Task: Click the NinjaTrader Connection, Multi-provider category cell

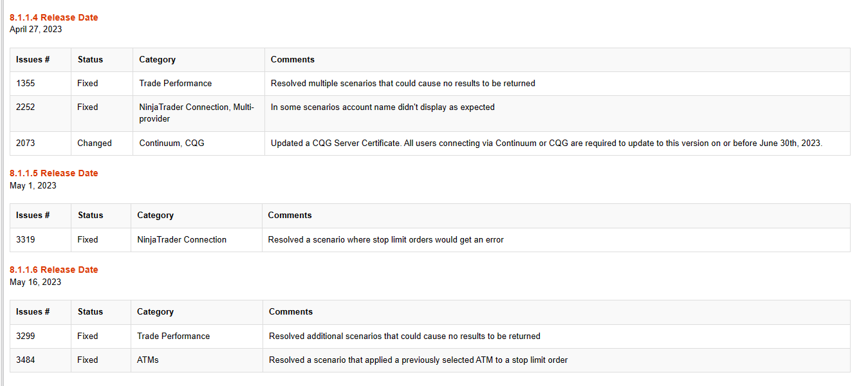Action: click(199, 113)
